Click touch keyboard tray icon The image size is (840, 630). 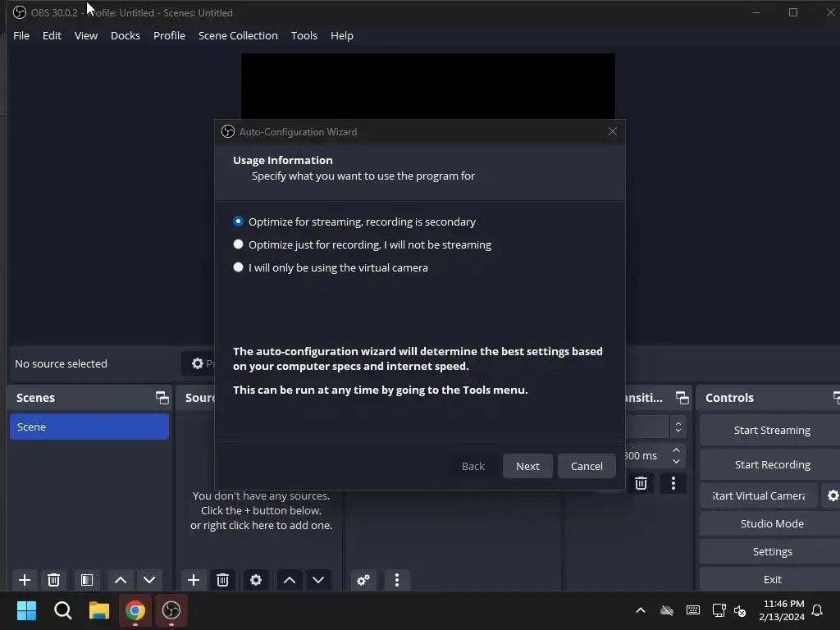pyautogui.click(x=692, y=610)
